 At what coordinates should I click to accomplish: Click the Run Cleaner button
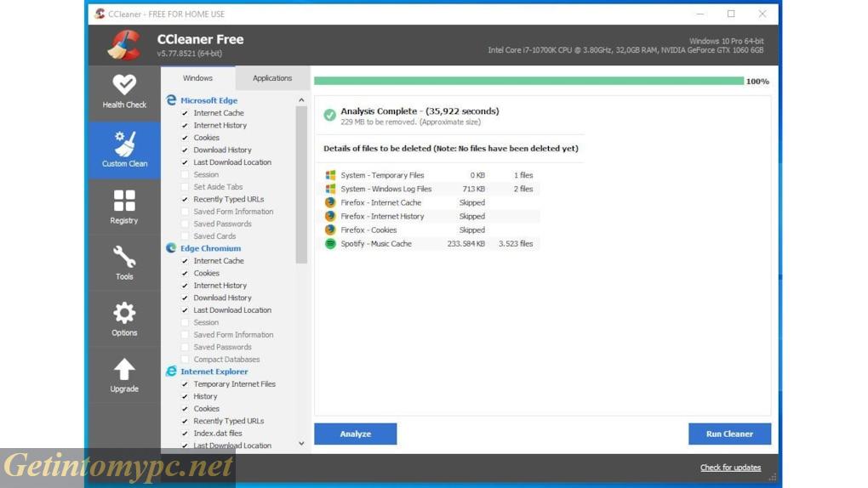[729, 434]
